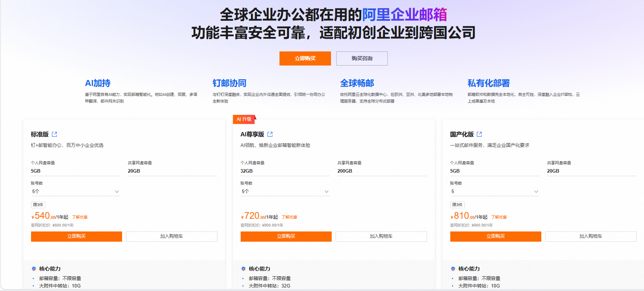This screenshot has height=291, width=644.
Task: Open 了解优惠 link in the AI尊享版 card
Action: tap(289, 217)
